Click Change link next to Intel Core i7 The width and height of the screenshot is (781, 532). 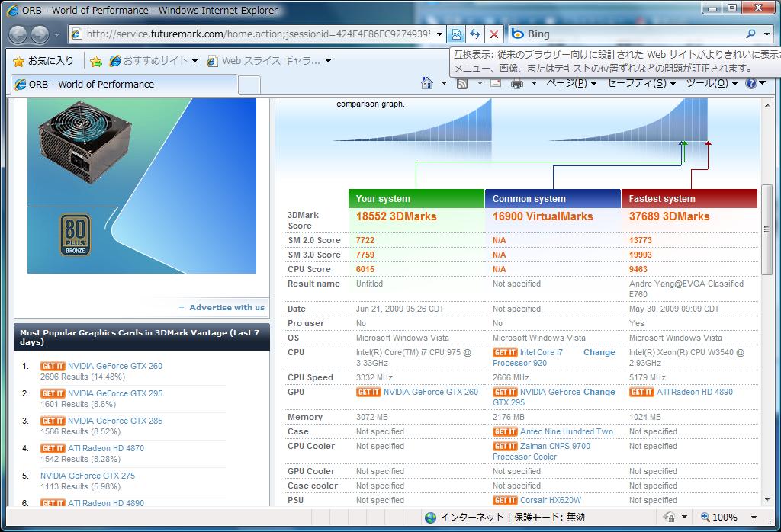pyautogui.click(x=599, y=352)
